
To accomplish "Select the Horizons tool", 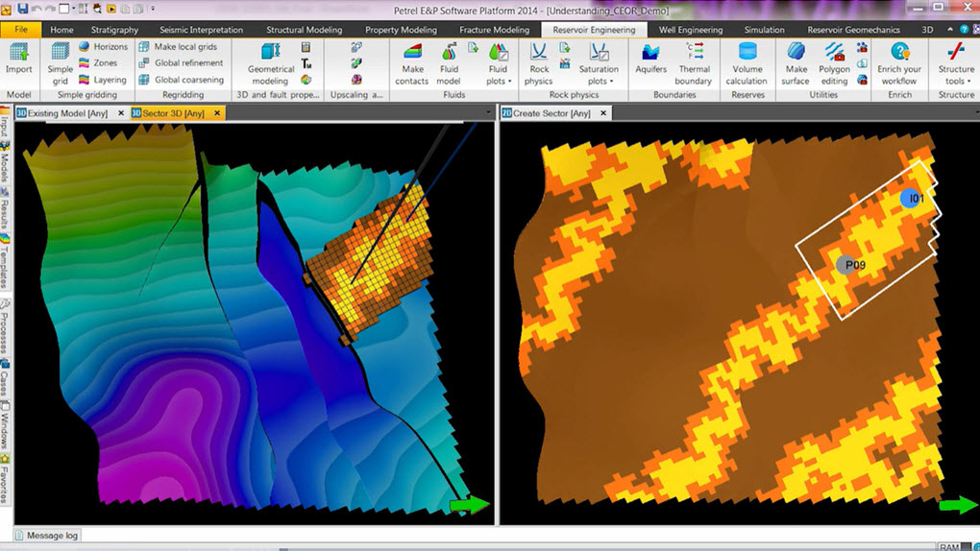I will 103,46.
